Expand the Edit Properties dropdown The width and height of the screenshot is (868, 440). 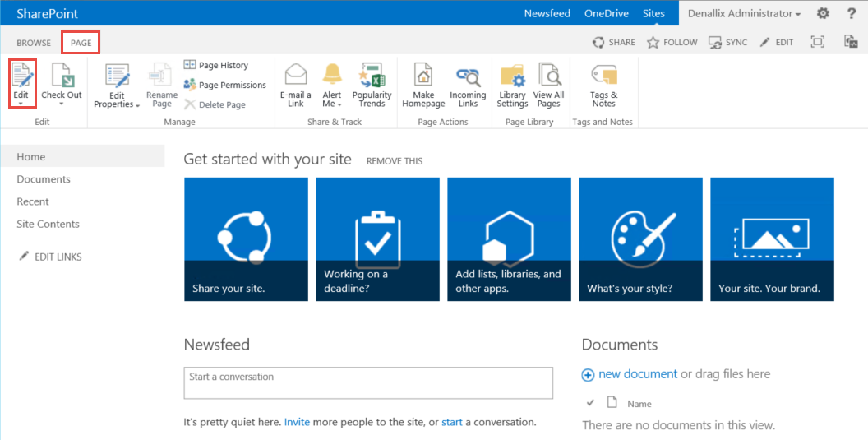pos(117,104)
